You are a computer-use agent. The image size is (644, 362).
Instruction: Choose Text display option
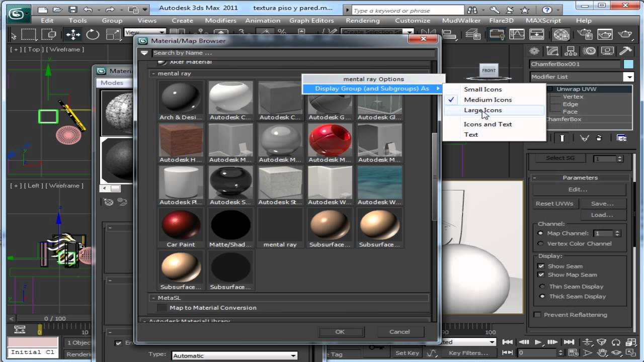click(471, 134)
